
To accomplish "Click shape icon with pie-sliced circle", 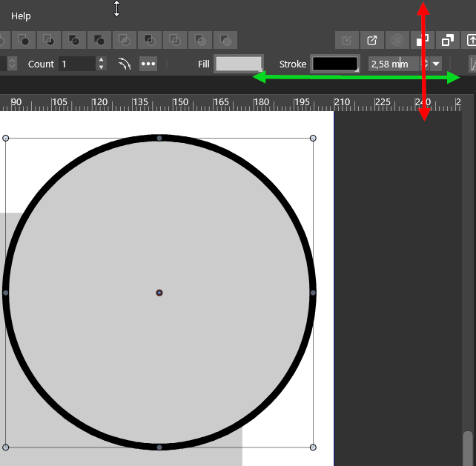I will pyautogui.click(x=49, y=40).
